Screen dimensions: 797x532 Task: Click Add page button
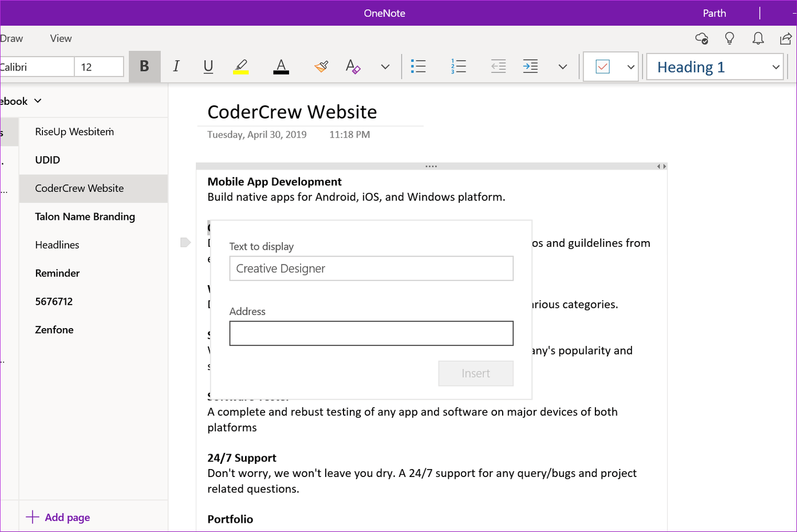[58, 517]
